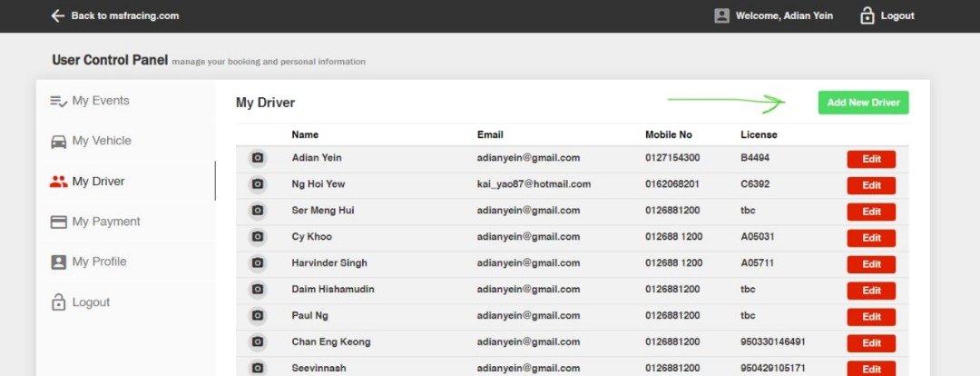Click camera icon beside Chan Eng Keong
980x376 pixels.
point(257,342)
